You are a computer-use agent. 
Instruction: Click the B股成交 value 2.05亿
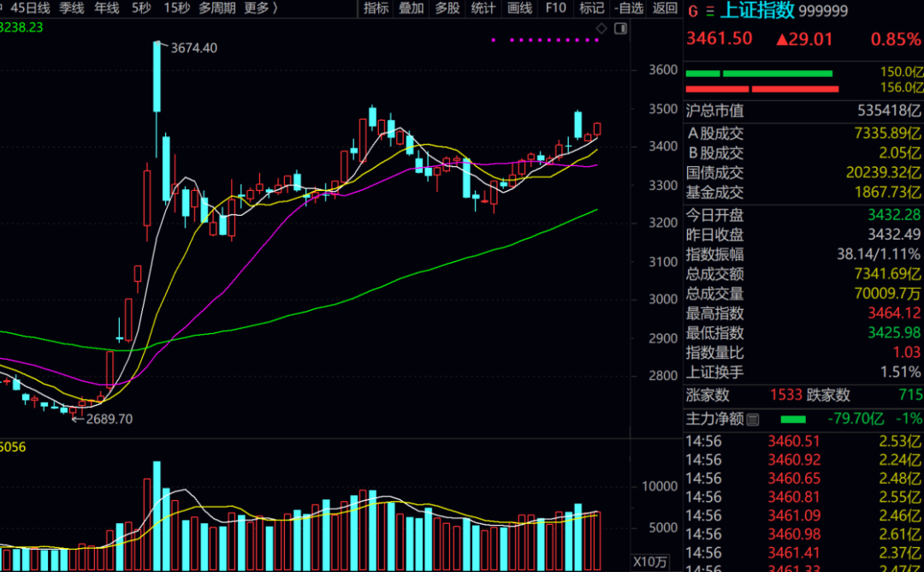900,153
